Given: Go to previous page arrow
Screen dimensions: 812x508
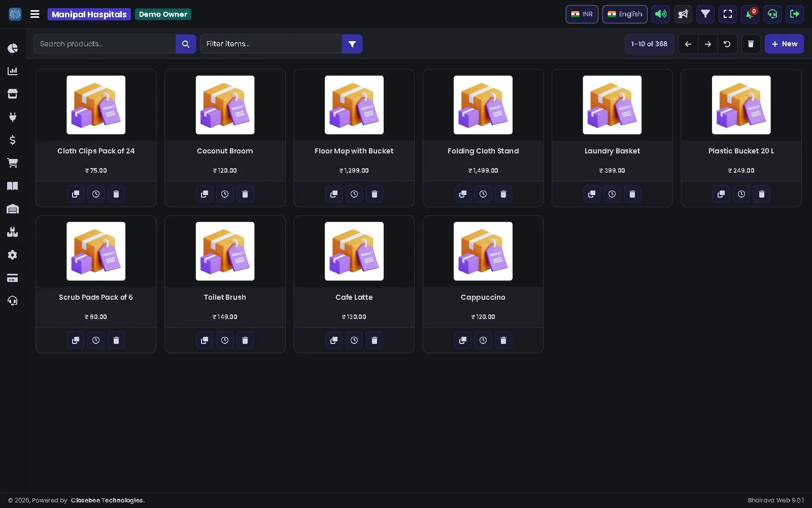Looking at the screenshot, I should pos(688,44).
